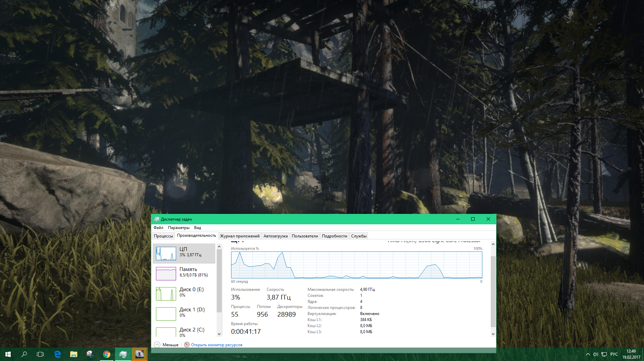Select Диск 0 (E:) in sidebar
644x361 pixels.
[184, 294]
